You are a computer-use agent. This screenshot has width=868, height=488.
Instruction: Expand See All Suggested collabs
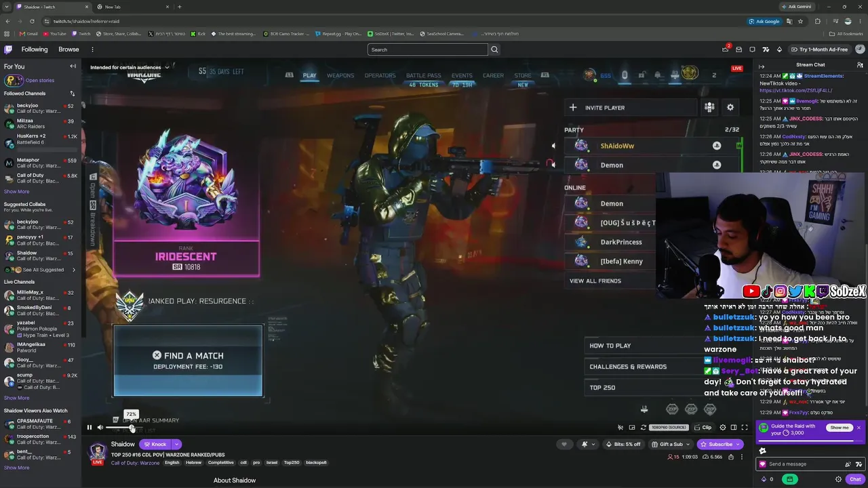pyautogui.click(x=41, y=270)
